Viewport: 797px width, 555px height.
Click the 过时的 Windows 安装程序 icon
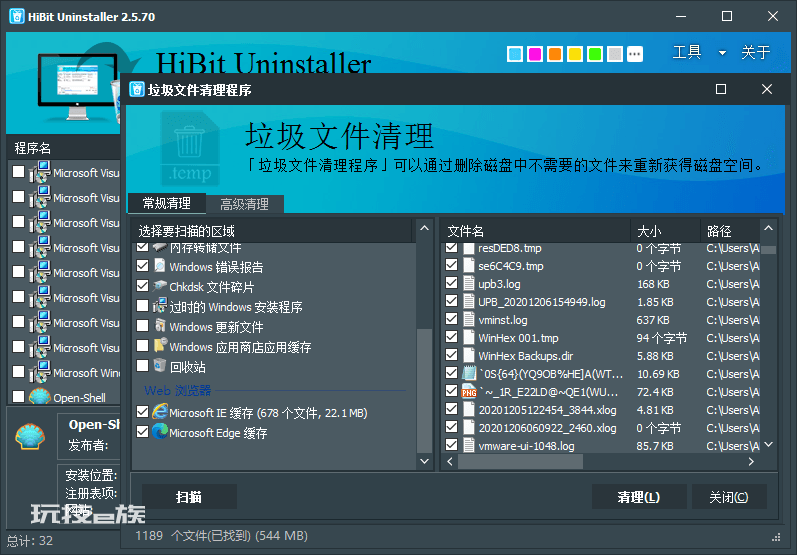point(160,306)
